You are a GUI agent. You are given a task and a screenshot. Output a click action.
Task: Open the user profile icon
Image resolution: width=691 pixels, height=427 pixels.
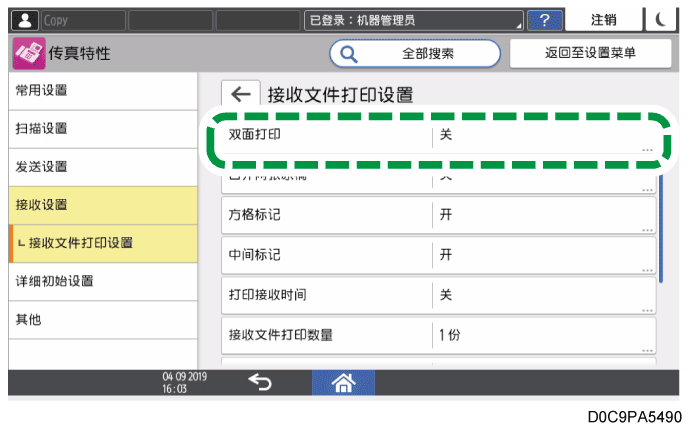(25, 20)
